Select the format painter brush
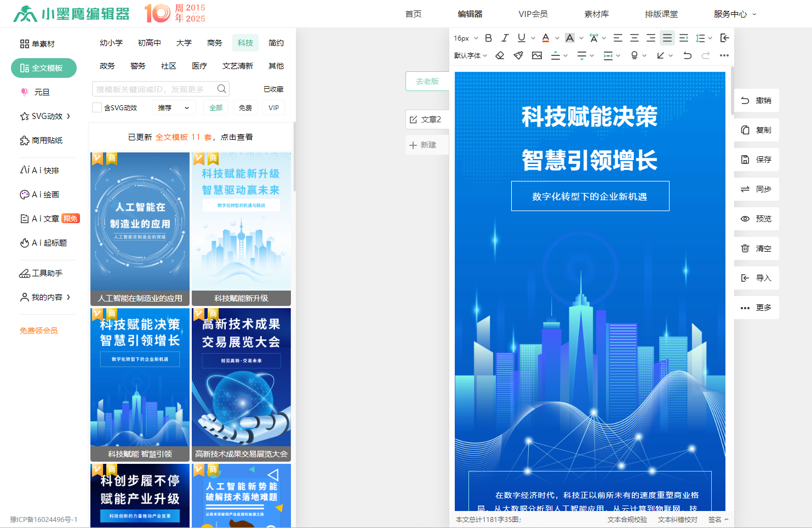812x528 pixels. [518, 55]
